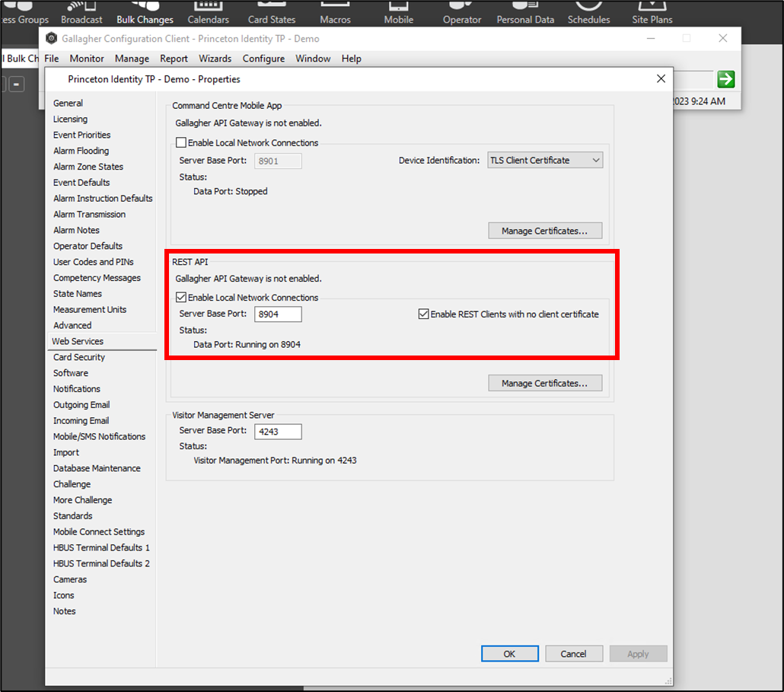Select Database Maintenance page

[97, 468]
